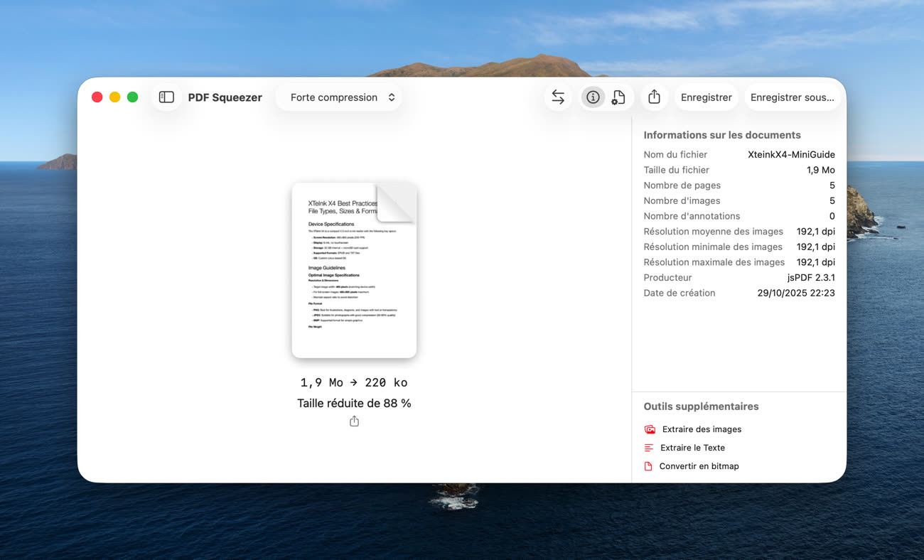Open the Forte compression profile dropdown
924x560 pixels.
pos(338,97)
